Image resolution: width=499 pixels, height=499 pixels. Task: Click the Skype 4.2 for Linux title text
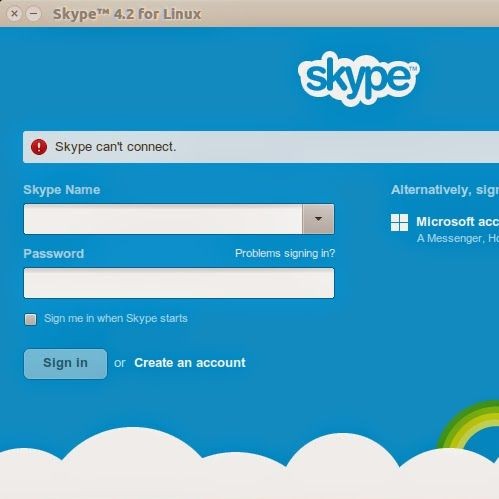(127, 14)
